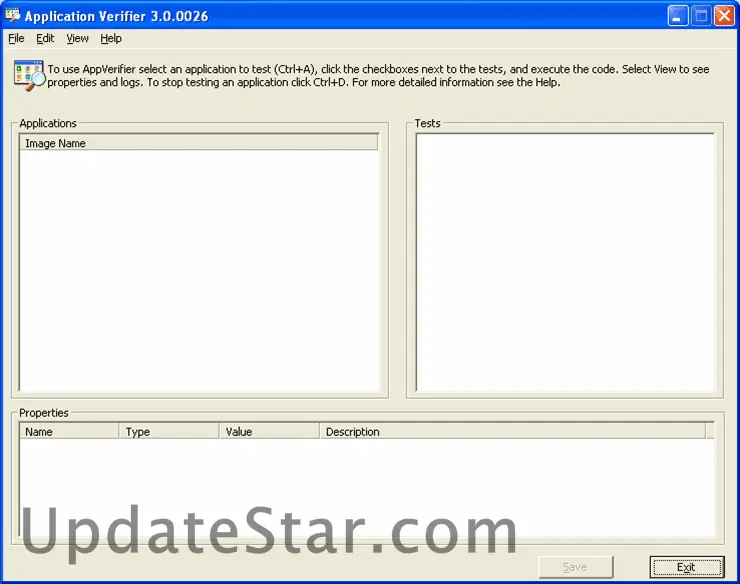Click the Exit button
This screenshot has width=740, height=584.
pos(686,567)
